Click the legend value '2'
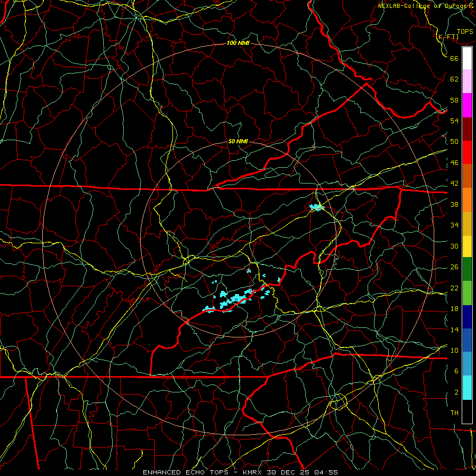This screenshot has width=476, height=476. coord(456,392)
